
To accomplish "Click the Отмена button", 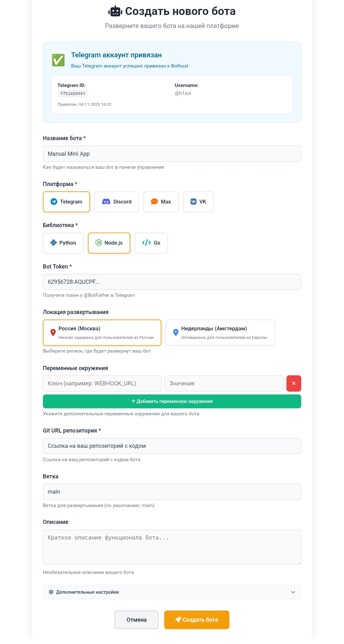I will pos(136,619).
